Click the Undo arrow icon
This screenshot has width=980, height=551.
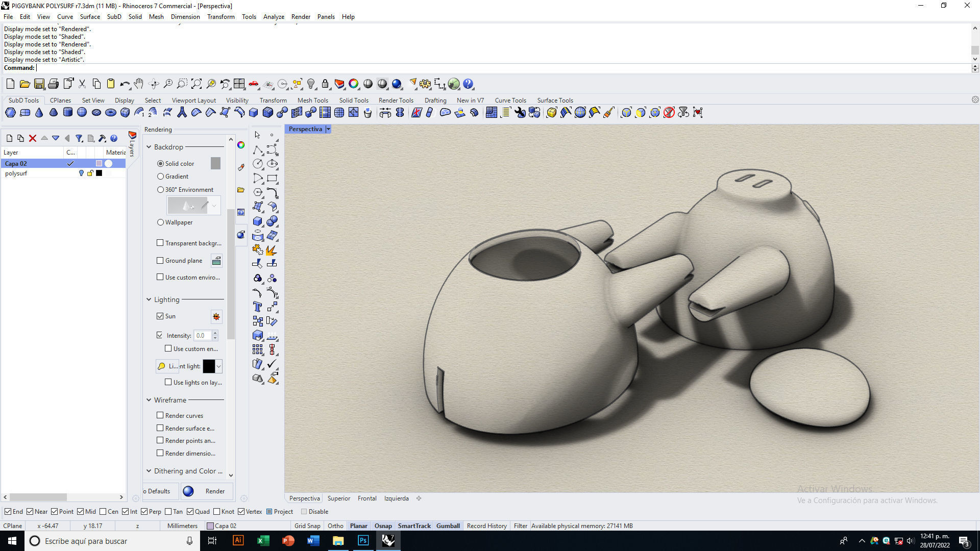[125, 84]
